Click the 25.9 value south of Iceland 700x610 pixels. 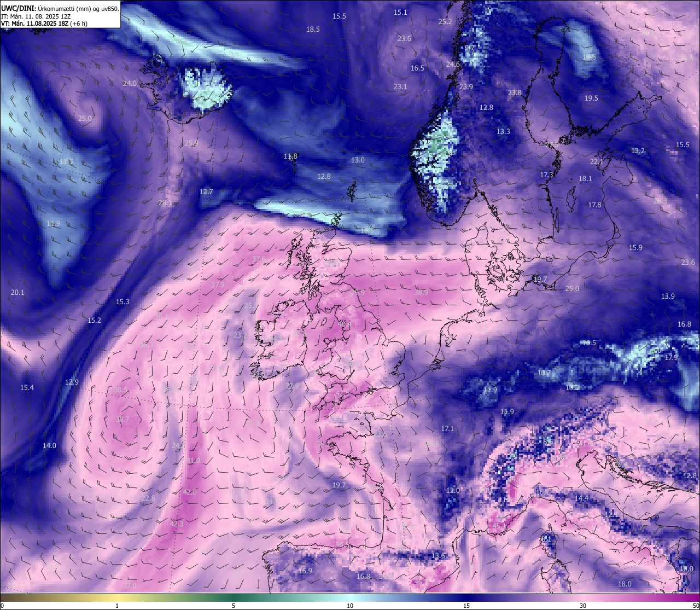pyautogui.click(x=191, y=143)
